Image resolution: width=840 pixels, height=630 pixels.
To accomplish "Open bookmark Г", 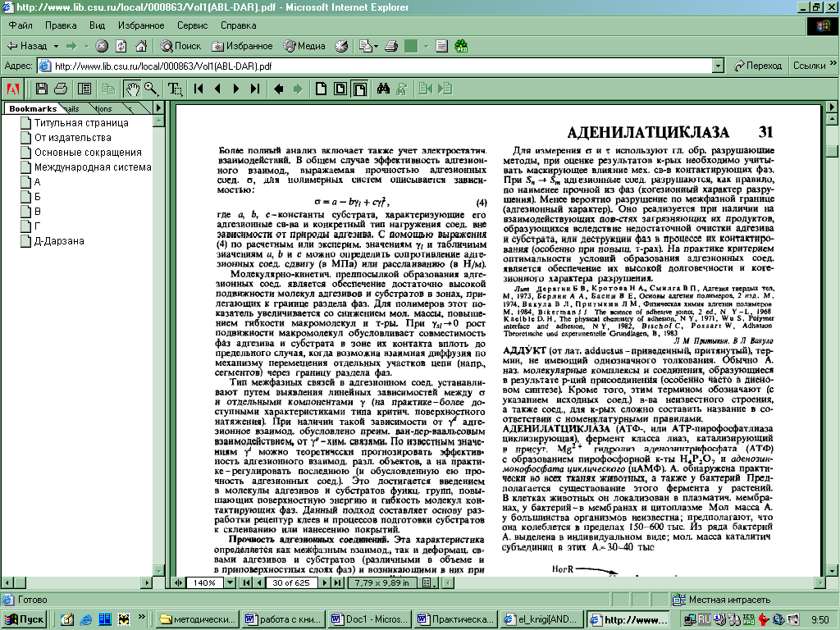I will pyautogui.click(x=37, y=226).
